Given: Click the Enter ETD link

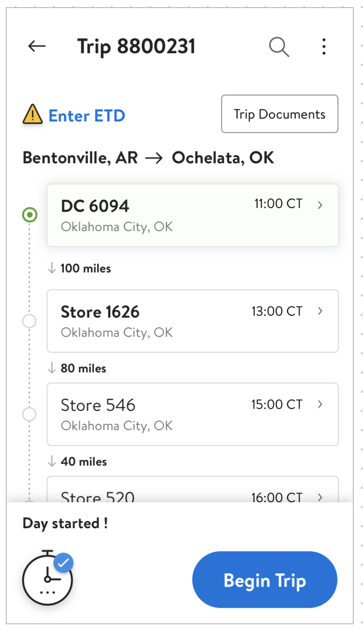Looking at the screenshot, I should (x=87, y=116).
